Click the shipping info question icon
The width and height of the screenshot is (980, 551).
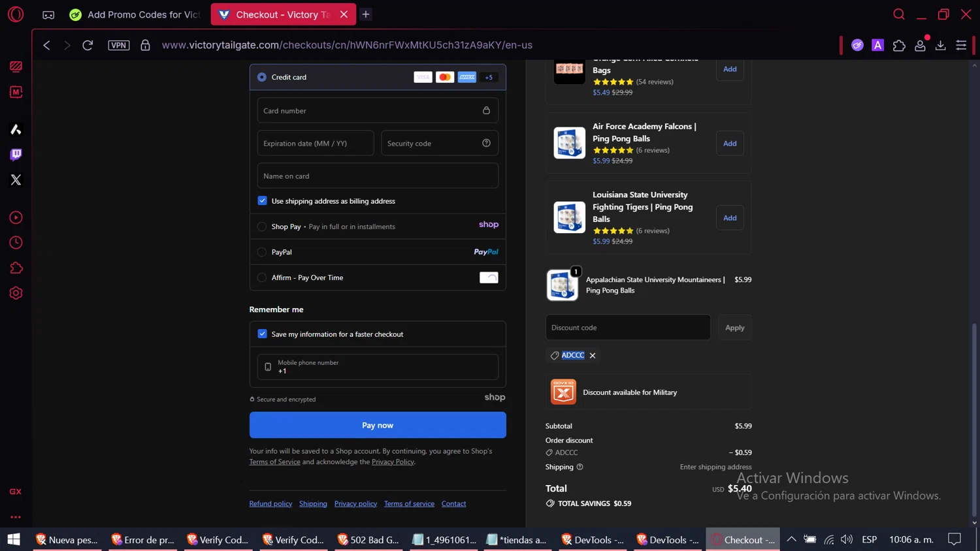click(580, 467)
